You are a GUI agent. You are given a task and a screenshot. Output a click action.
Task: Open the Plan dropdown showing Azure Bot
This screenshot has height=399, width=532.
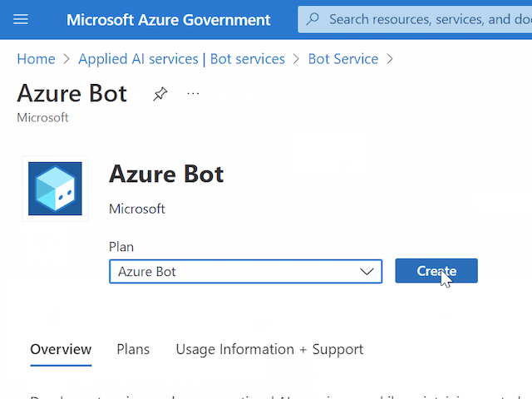(x=246, y=272)
